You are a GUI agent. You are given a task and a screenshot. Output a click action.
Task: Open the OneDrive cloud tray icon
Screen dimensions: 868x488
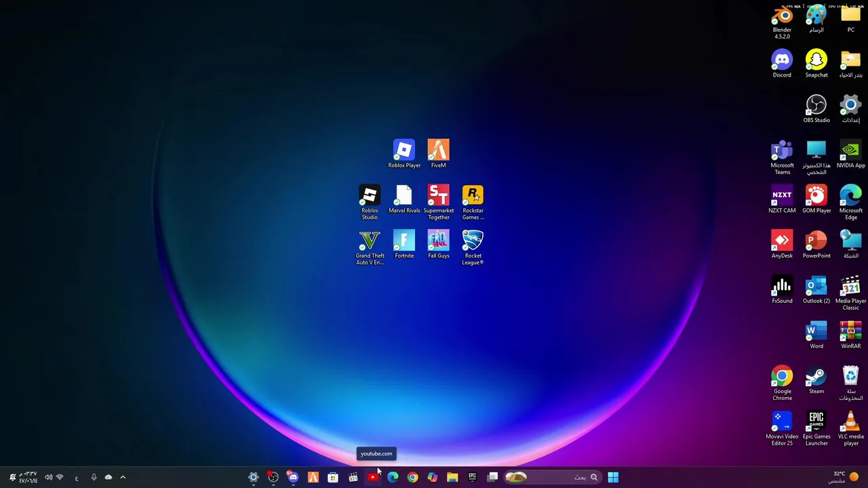click(x=108, y=477)
